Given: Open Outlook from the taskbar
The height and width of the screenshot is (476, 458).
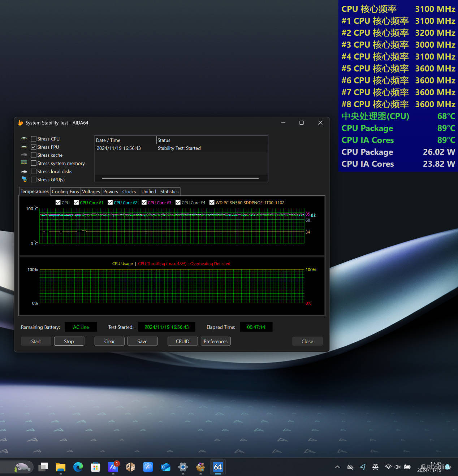Looking at the screenshot, I should coord(165,467).
